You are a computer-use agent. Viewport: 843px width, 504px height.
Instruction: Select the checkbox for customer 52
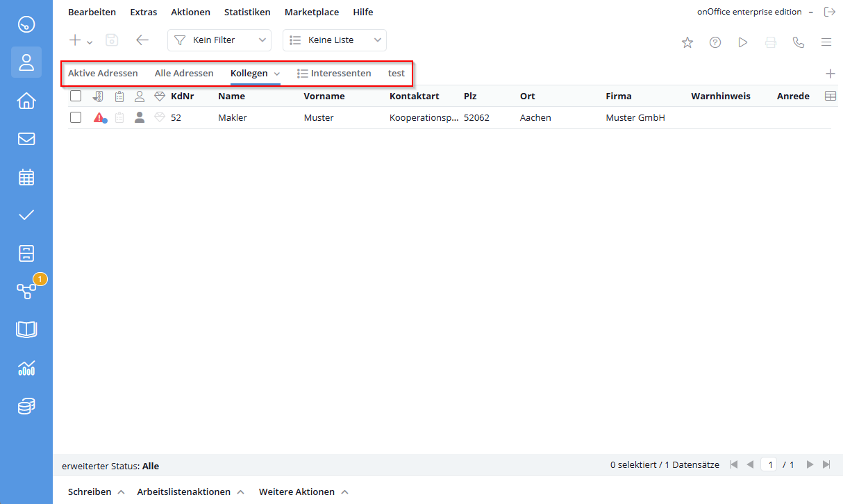(x=76, y=117)
